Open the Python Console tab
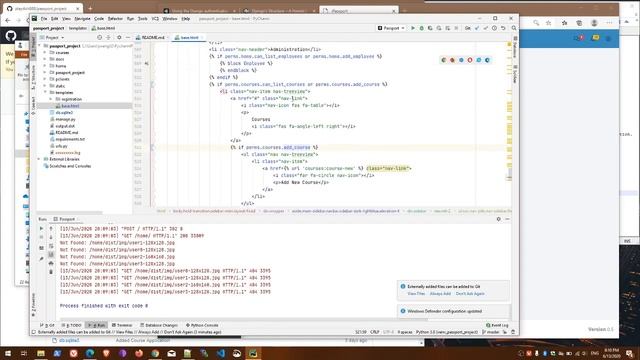 pos(202,325)
